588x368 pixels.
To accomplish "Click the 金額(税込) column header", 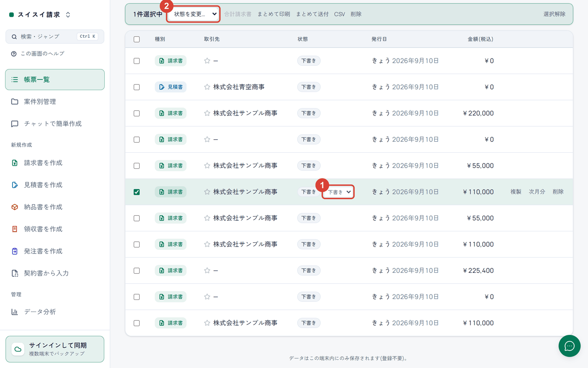I will [481, 39].
